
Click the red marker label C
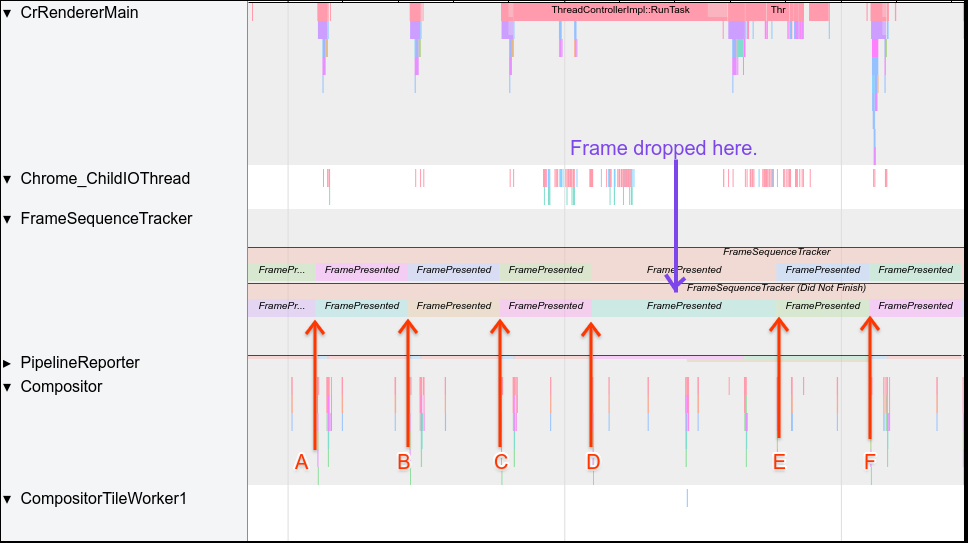pos(501,462)
